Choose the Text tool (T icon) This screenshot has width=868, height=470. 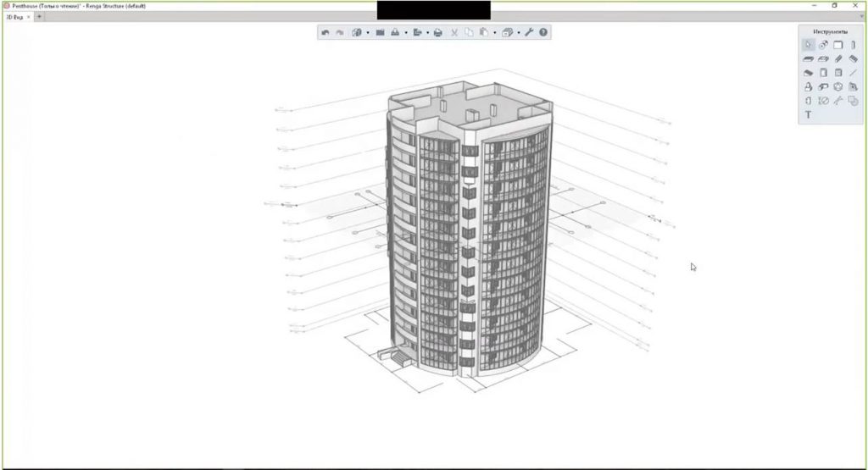809,114
